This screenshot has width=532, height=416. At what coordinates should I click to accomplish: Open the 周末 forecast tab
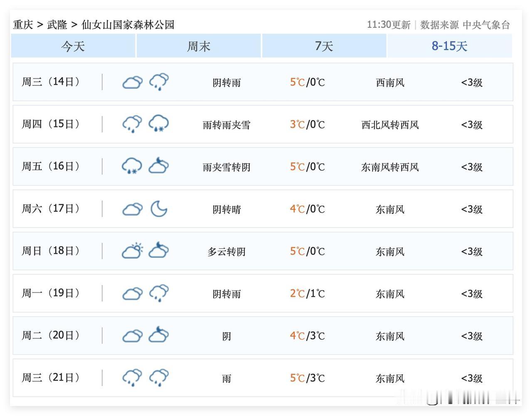199,46
